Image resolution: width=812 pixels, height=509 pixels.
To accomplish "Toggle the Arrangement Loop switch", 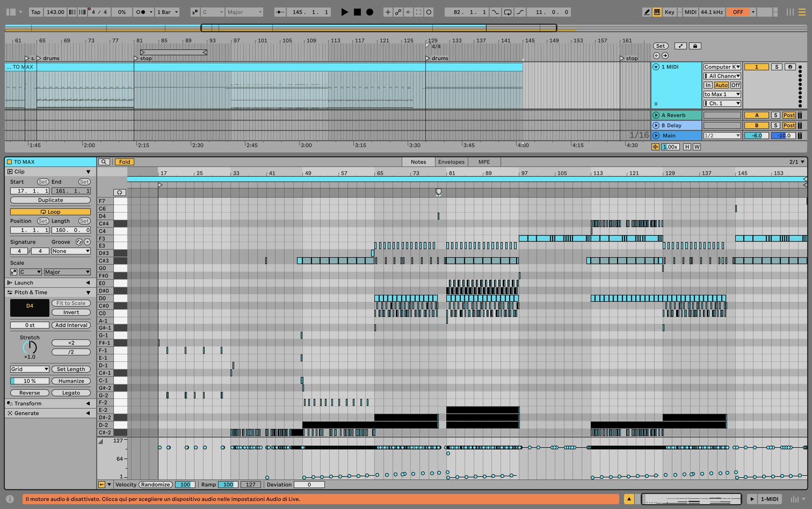I will (508, 12).
